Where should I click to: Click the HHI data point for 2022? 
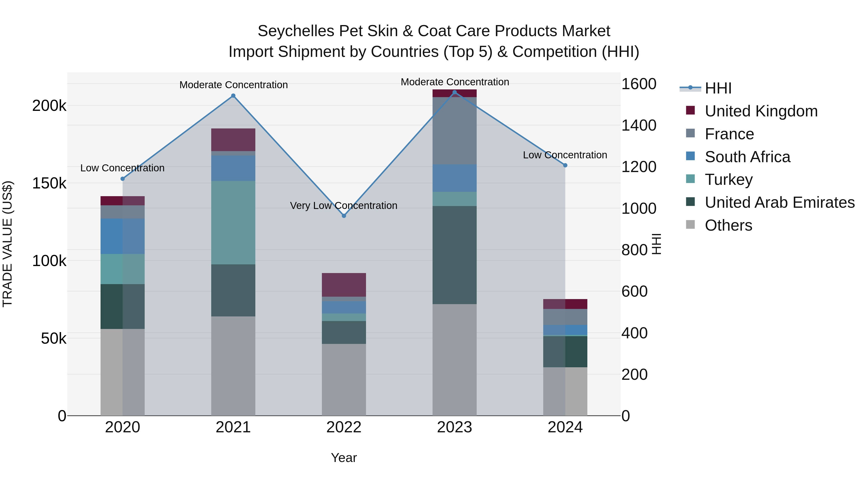pyautogui.click(x=344, y=216)
